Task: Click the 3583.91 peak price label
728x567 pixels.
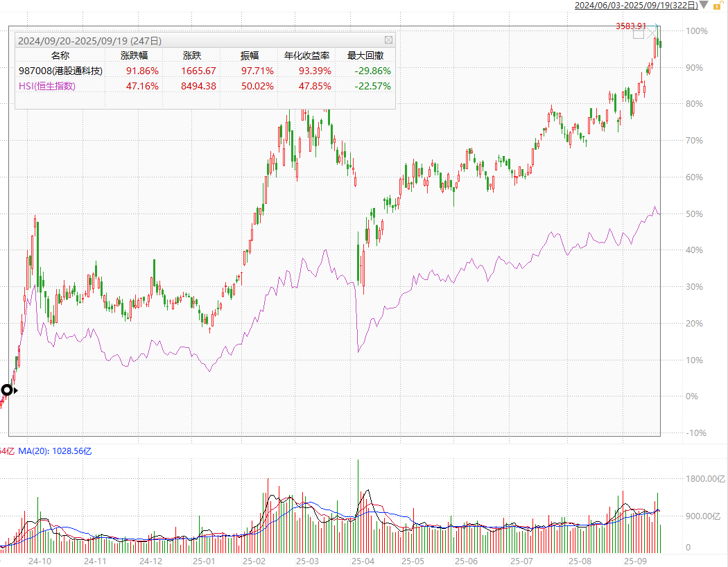Action: pos(630,26)
